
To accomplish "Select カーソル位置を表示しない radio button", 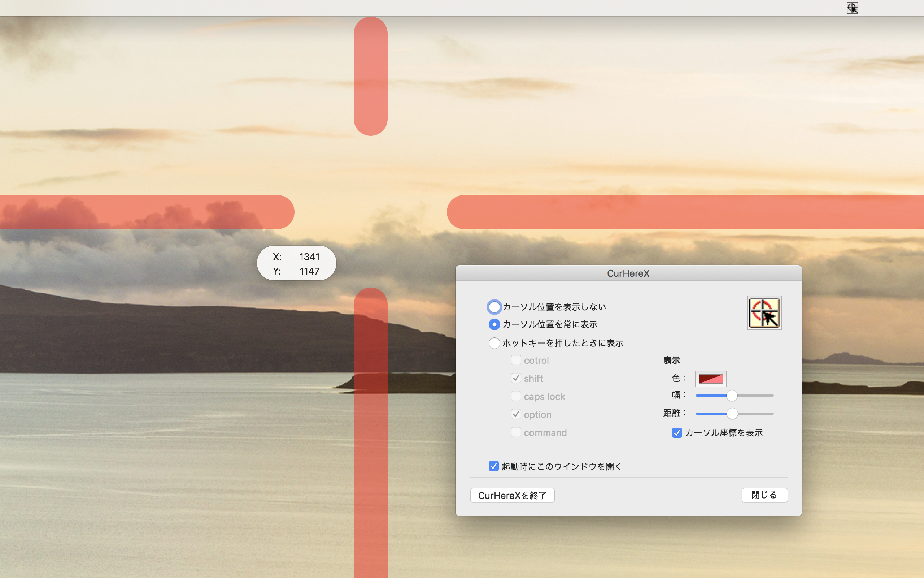I will coord(494,307).
